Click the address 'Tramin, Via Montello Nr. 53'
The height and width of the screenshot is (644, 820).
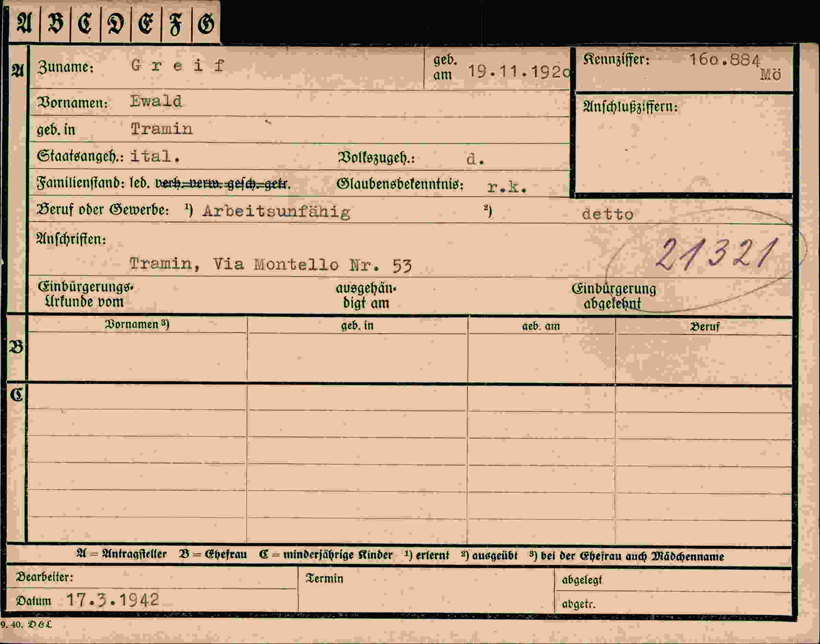click(x=270, y=264)
